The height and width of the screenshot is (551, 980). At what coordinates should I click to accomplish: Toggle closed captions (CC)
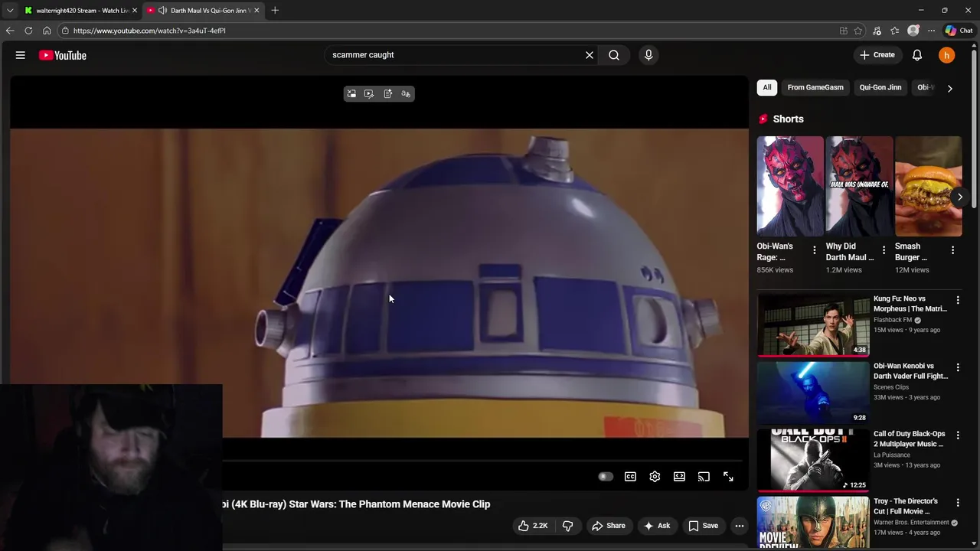(630, 477)
